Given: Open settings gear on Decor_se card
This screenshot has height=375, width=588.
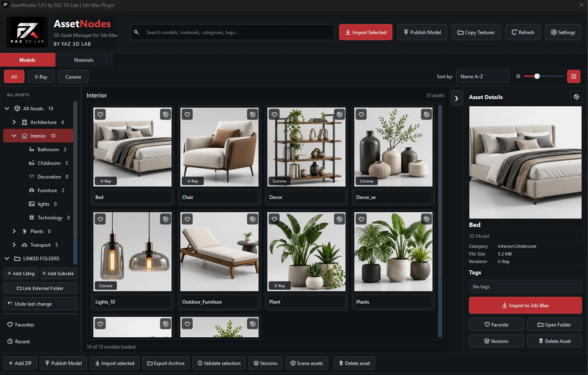Looking at the screenshot, I should click(426, 115).
